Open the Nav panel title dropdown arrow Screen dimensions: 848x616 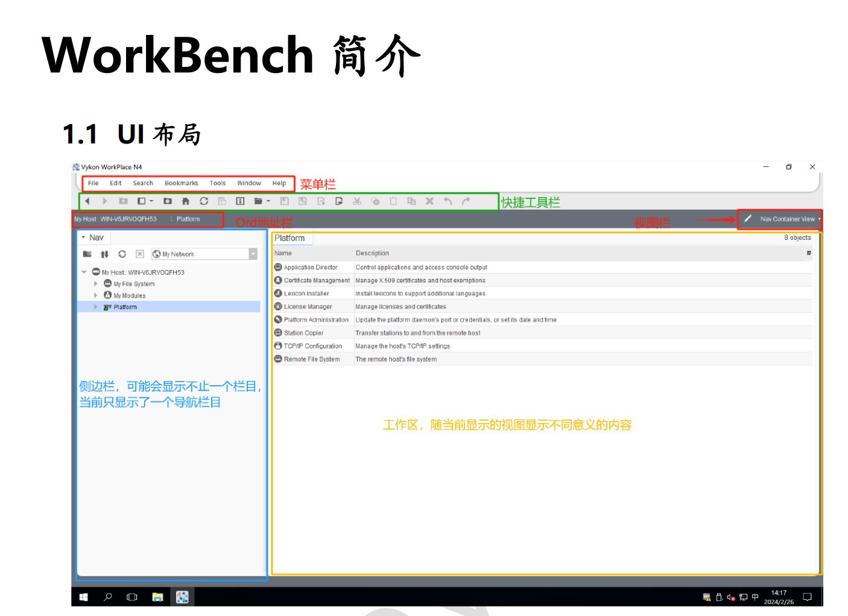coord(83,237)
